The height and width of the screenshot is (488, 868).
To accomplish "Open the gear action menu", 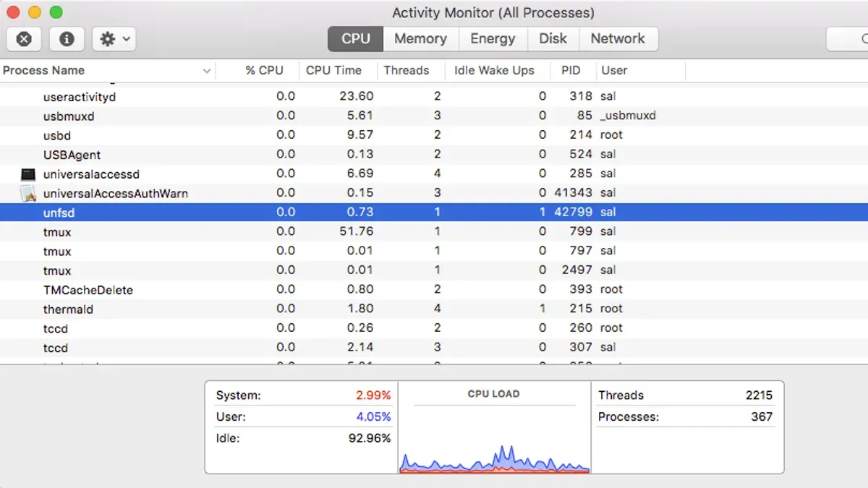I will [114, 39].
